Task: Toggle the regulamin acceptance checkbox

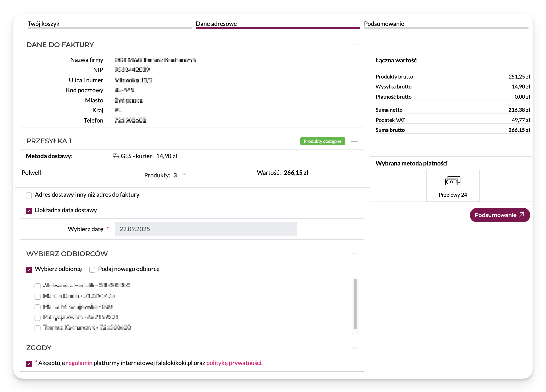Action: (29, 364)
